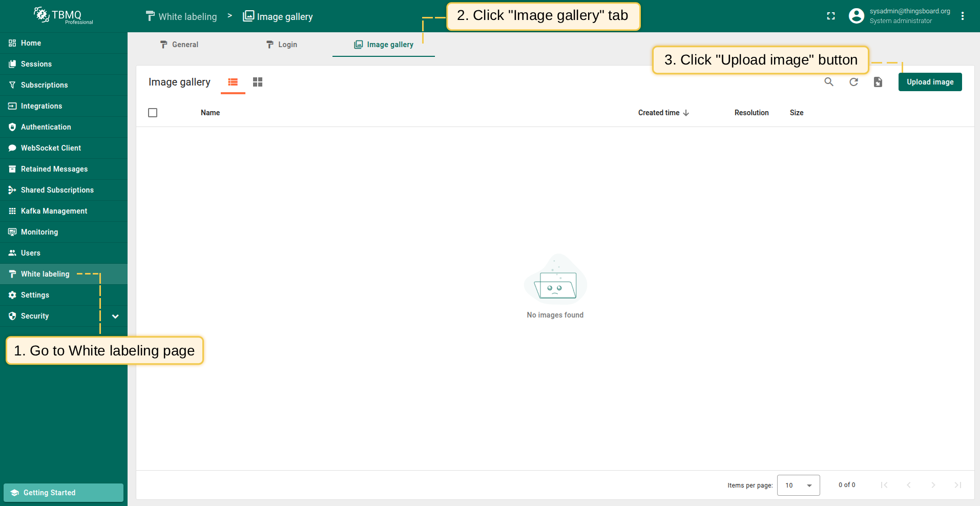Open the Getting Started button
The height and width of the screenshot is (506, 980).
(64, 493)
